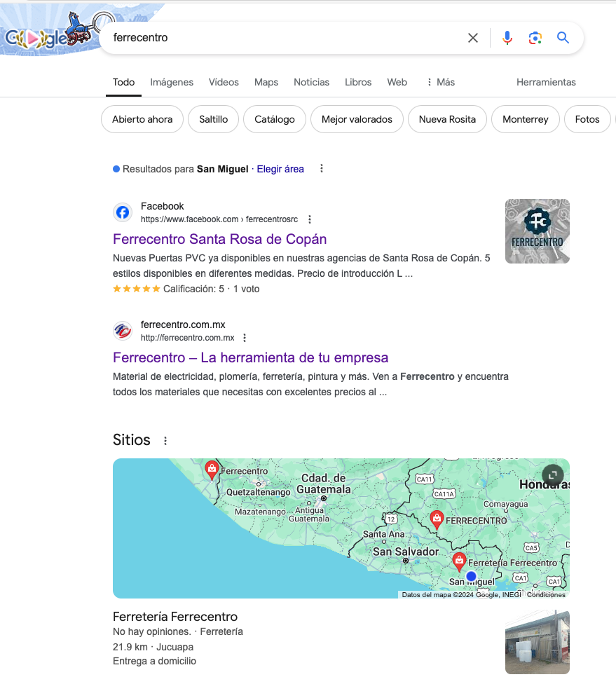Click the 21.9 km · Jucuapa text

click(x=153, y=647)
